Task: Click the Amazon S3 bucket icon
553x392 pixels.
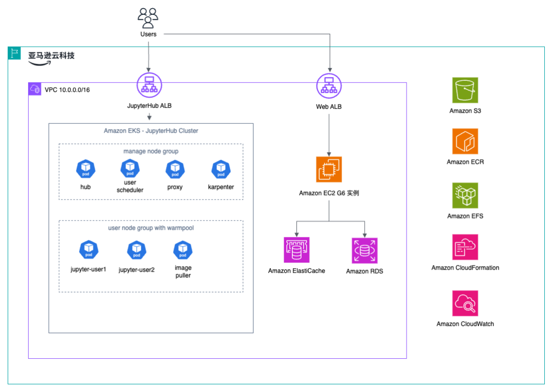Action: (465, 90)
